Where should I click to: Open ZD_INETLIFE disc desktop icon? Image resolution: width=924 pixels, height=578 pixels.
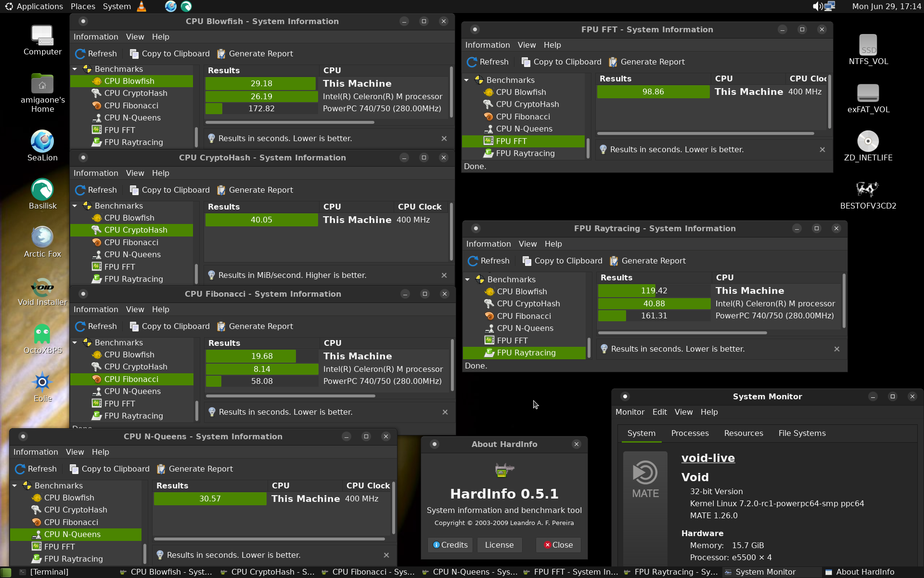tap(868, 146)
